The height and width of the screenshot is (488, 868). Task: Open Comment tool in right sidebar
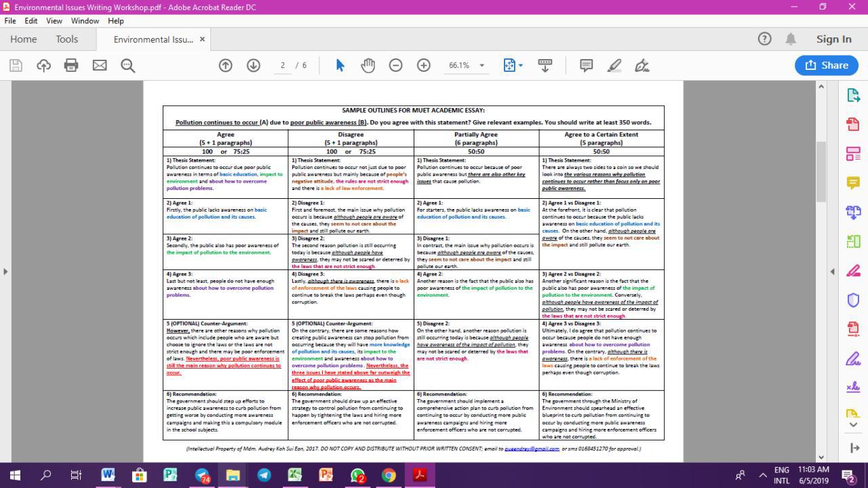pos(853,183)
